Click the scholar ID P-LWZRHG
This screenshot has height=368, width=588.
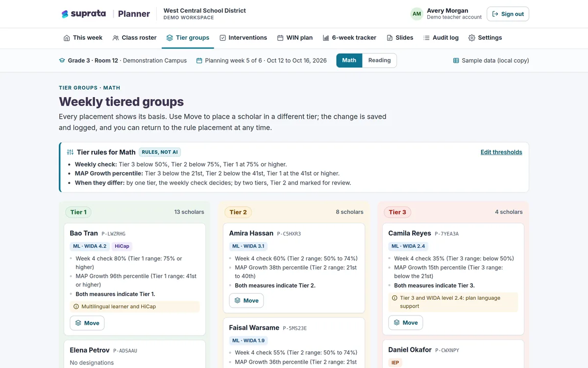(x=113, y=234)
